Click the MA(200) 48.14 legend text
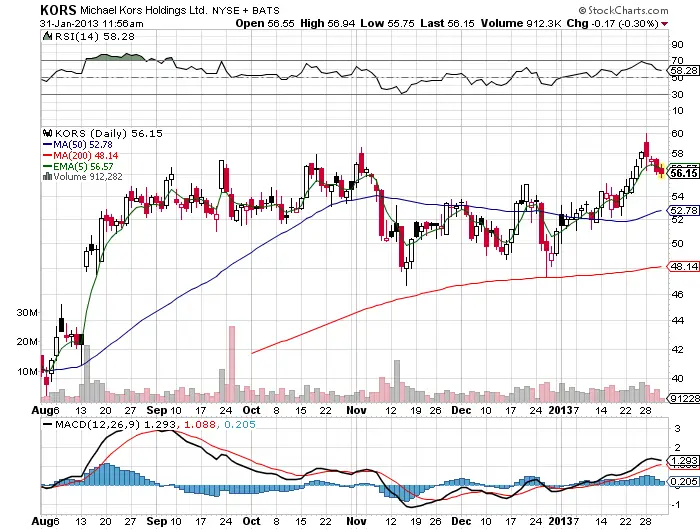The height and width of the screenshot is (530, 700). [x=86, y=155]
